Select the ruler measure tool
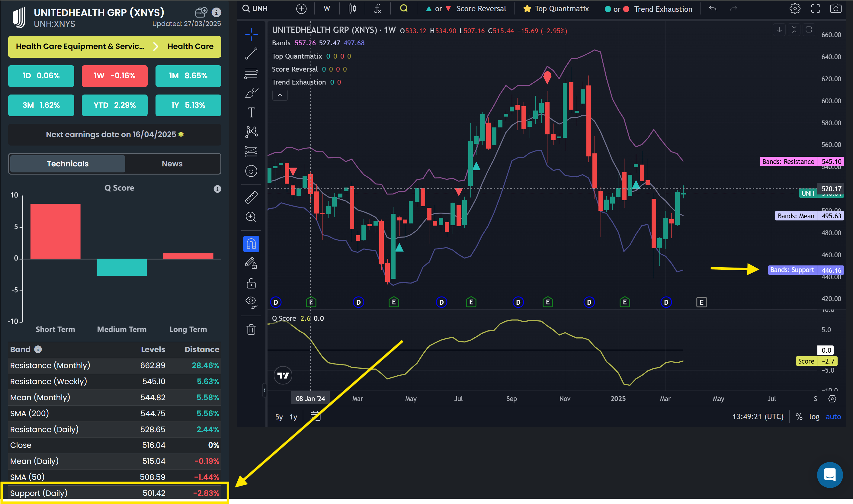 click(x=251, y=197)
